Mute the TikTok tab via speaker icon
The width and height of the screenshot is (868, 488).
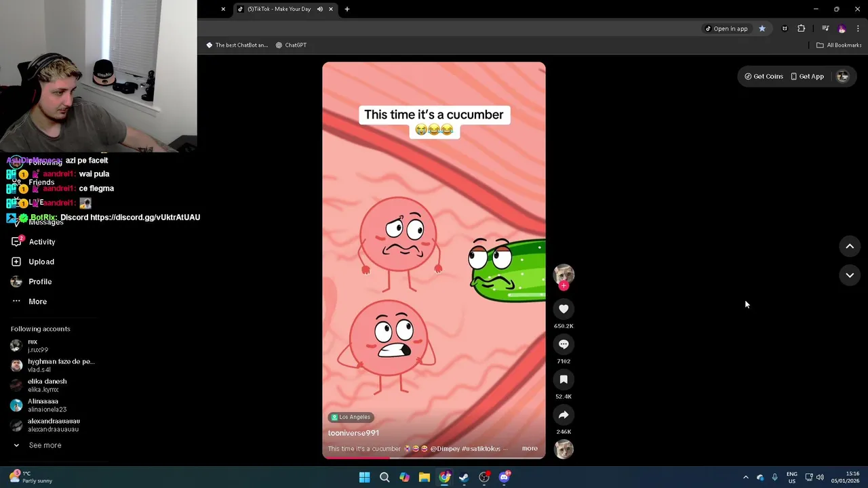(x=319, y=9)
